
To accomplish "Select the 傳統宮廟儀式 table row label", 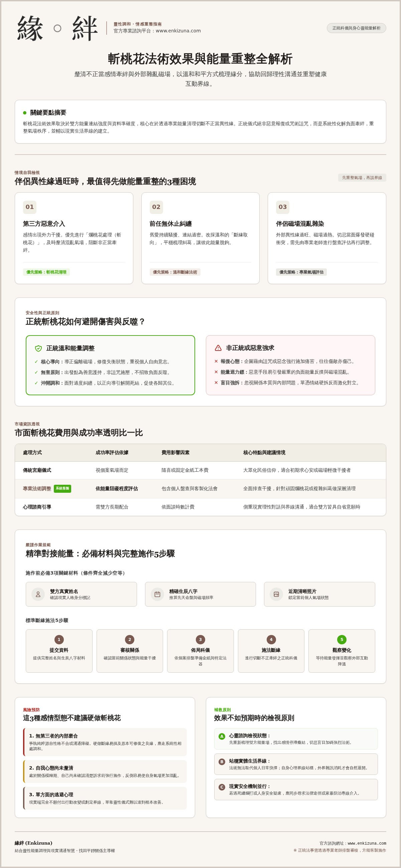I will click(x=37, y=470).
